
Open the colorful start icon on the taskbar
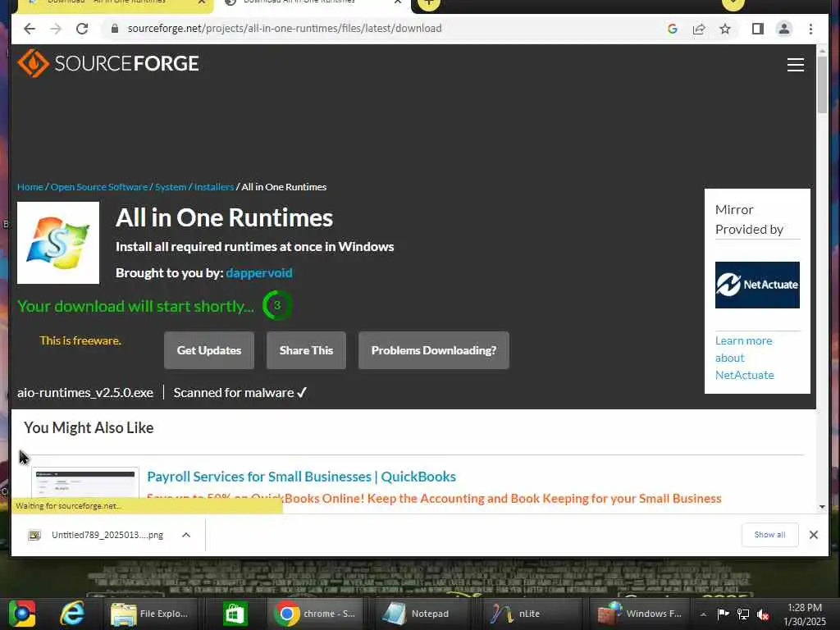click(21, 614)
